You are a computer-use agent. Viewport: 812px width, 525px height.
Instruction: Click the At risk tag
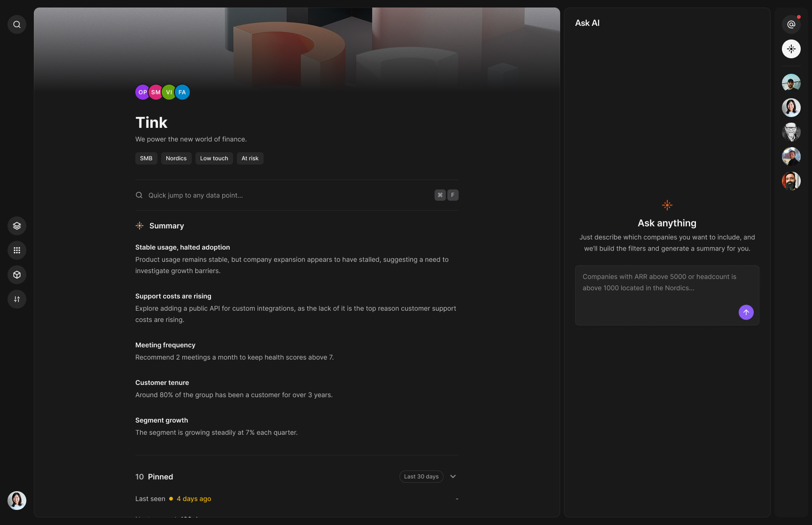(250, 158)
